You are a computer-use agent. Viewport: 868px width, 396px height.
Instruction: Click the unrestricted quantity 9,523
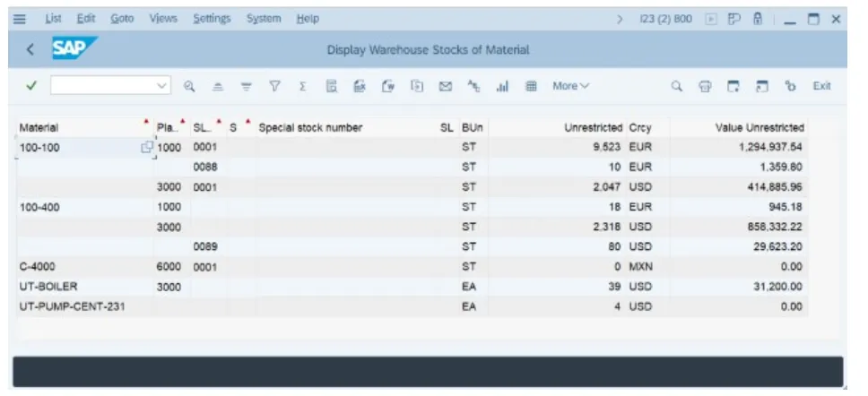coord(607,147)
